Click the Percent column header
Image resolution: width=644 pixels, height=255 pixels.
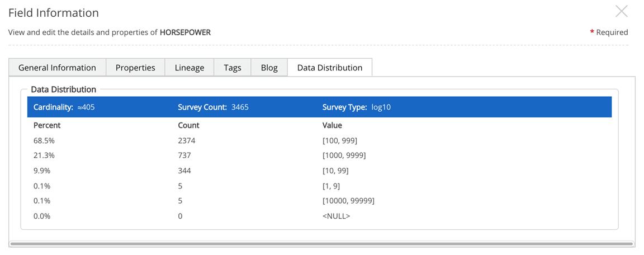point(47,125)
